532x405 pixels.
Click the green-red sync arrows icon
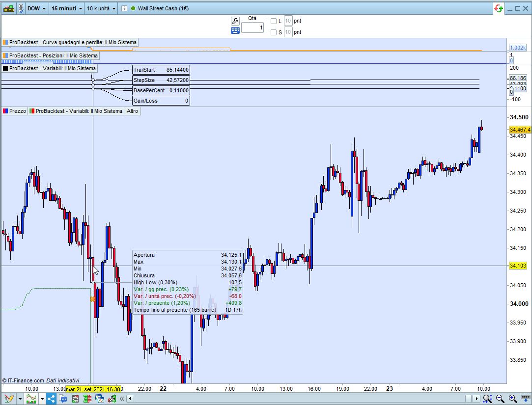pos(499,8)
